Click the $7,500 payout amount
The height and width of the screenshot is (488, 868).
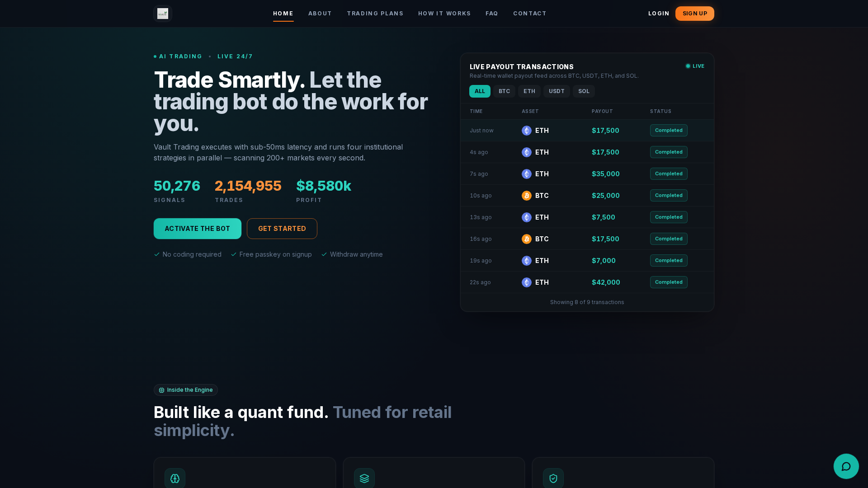[604, 217]
